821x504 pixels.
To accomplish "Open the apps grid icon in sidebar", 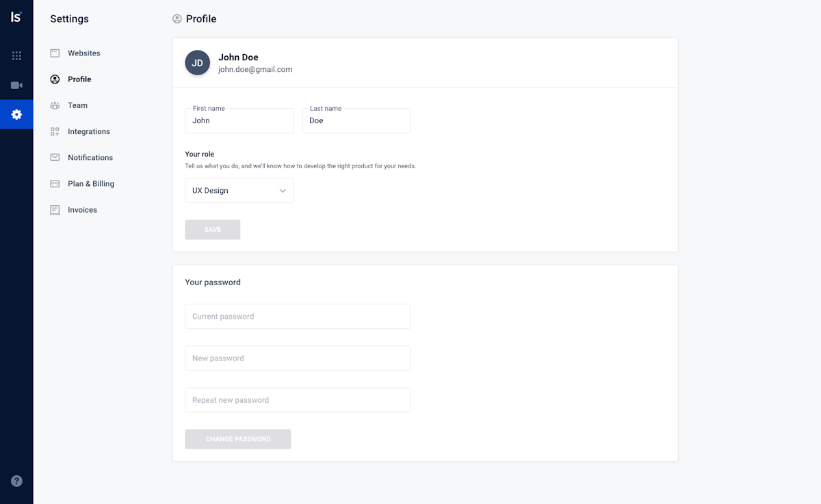I will click(16, 56).
